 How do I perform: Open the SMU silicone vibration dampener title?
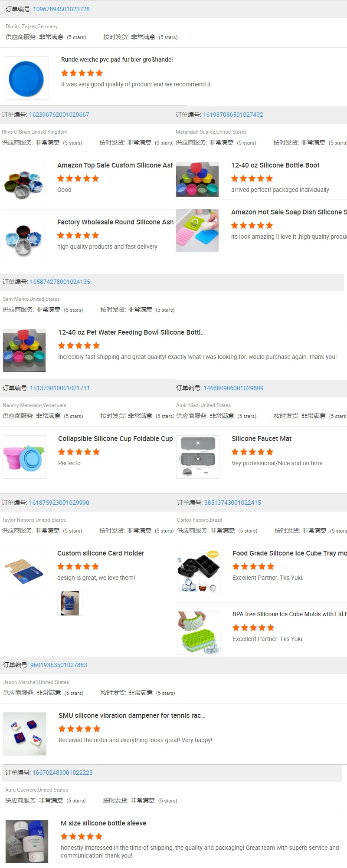pos(132,716)
